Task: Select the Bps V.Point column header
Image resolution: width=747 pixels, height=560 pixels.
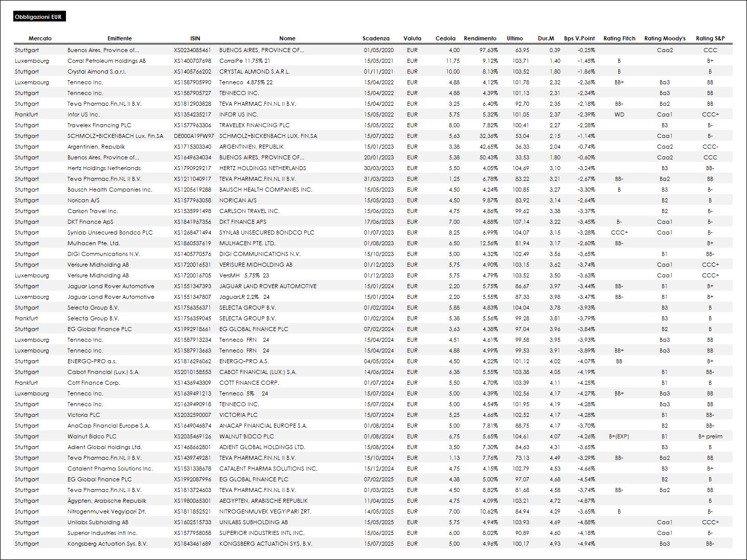Action: [x=579, y=38]
